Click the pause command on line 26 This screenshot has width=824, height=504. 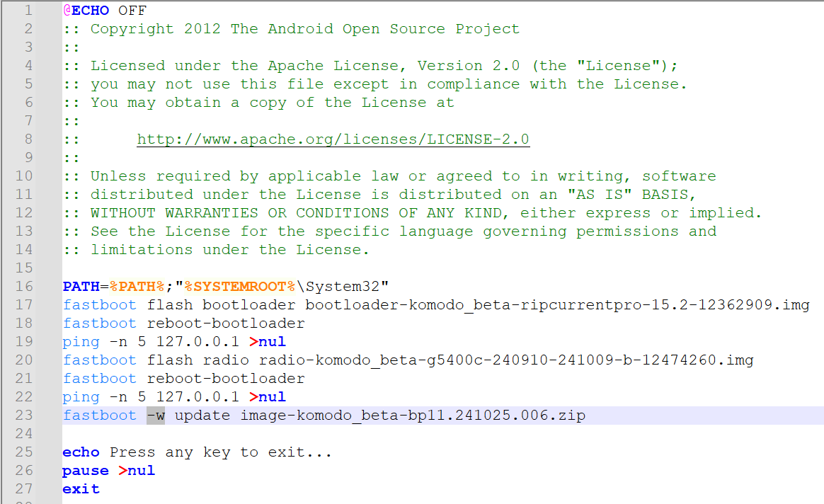tap(85, 471)
